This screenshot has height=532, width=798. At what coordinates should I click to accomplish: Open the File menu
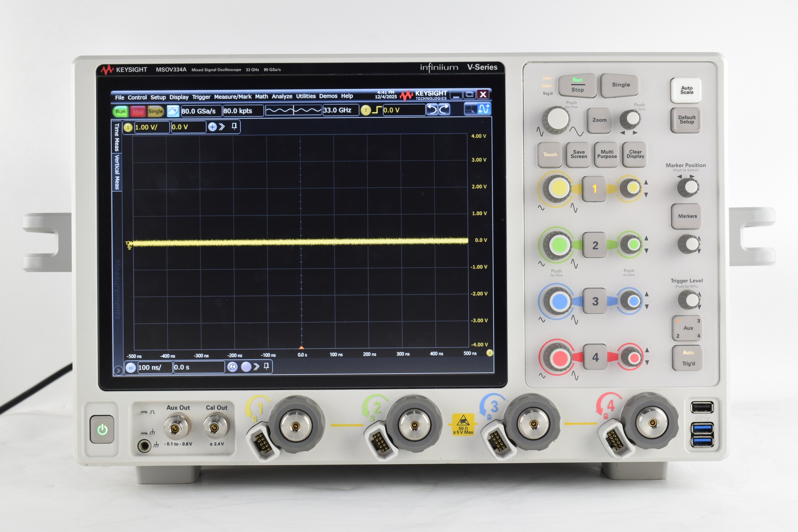pos(120,97)
